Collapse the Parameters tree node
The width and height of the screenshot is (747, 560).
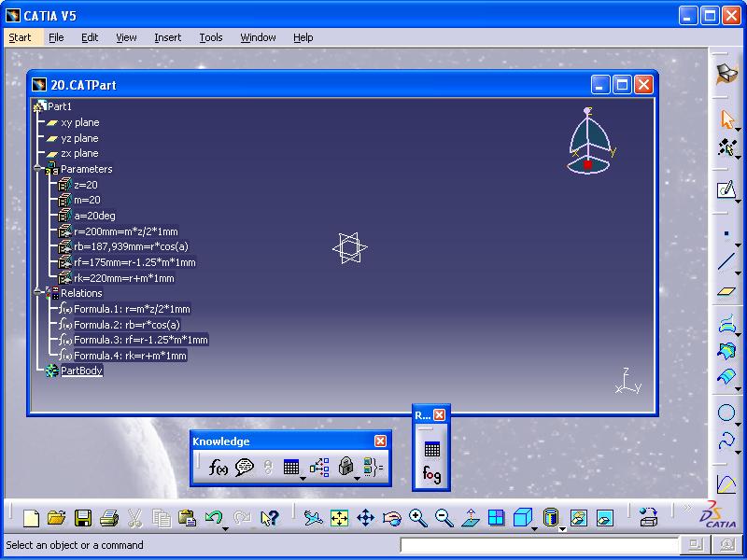38,169
